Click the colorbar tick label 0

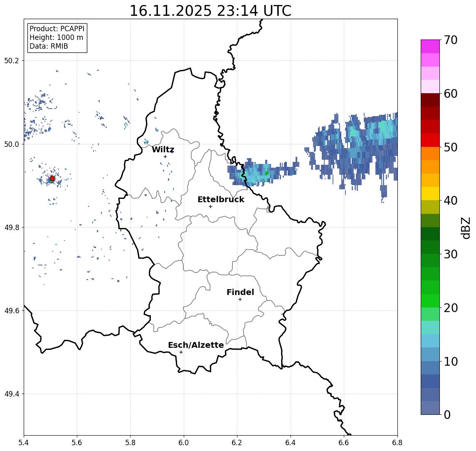[447, 414]
